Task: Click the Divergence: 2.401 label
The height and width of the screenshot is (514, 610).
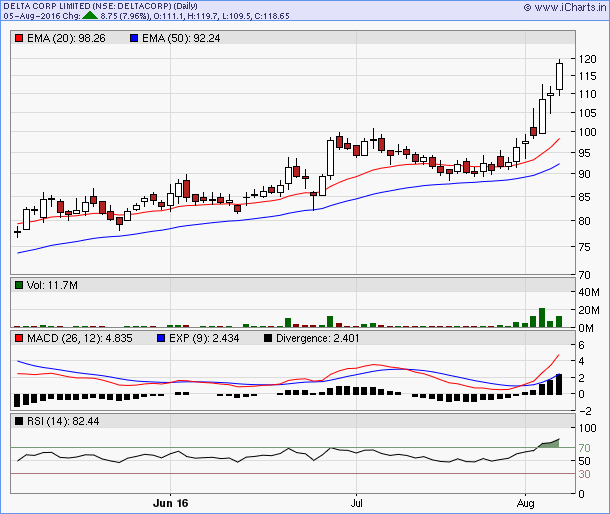Action: point(317,338)
